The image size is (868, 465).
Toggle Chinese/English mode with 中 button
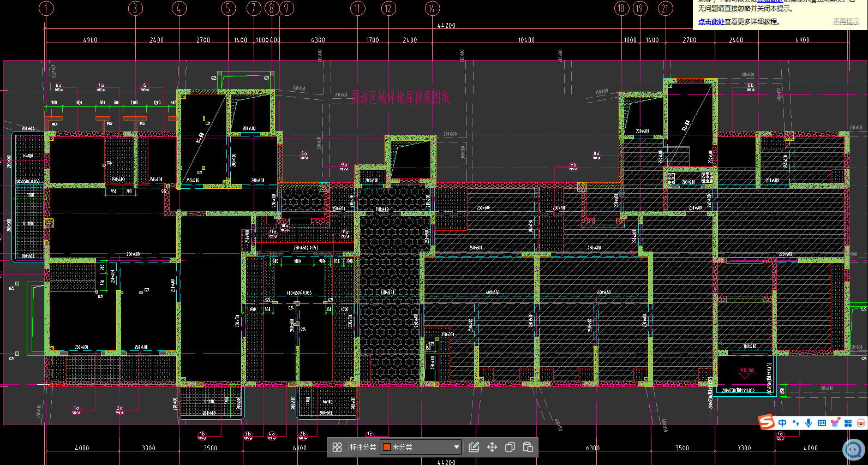point(783,423)
